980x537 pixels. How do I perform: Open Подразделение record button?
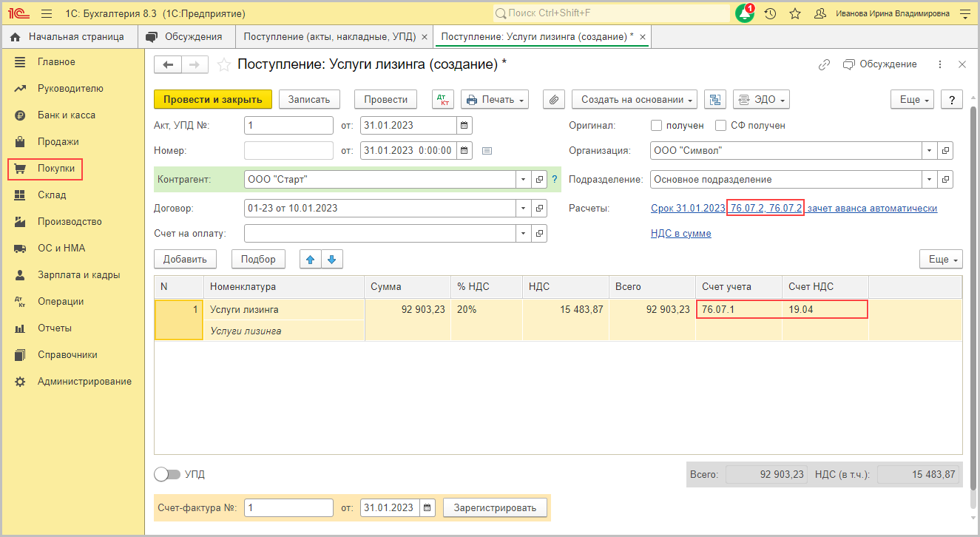[945, 179]
